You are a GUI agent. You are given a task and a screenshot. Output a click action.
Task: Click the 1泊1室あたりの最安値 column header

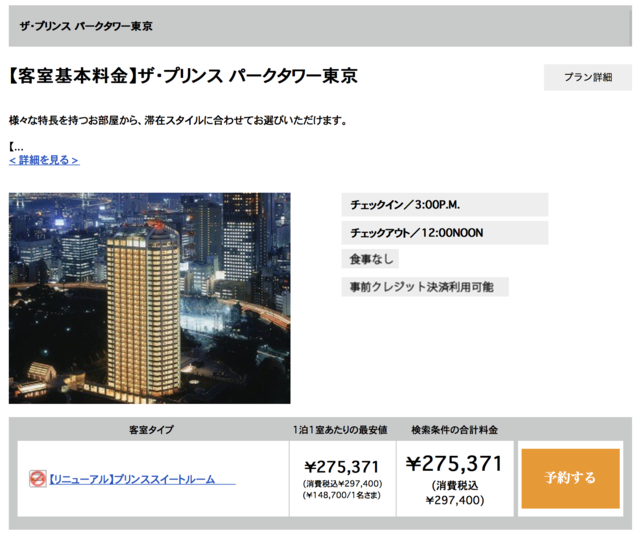pyautogui.click(x=340, y=430)
